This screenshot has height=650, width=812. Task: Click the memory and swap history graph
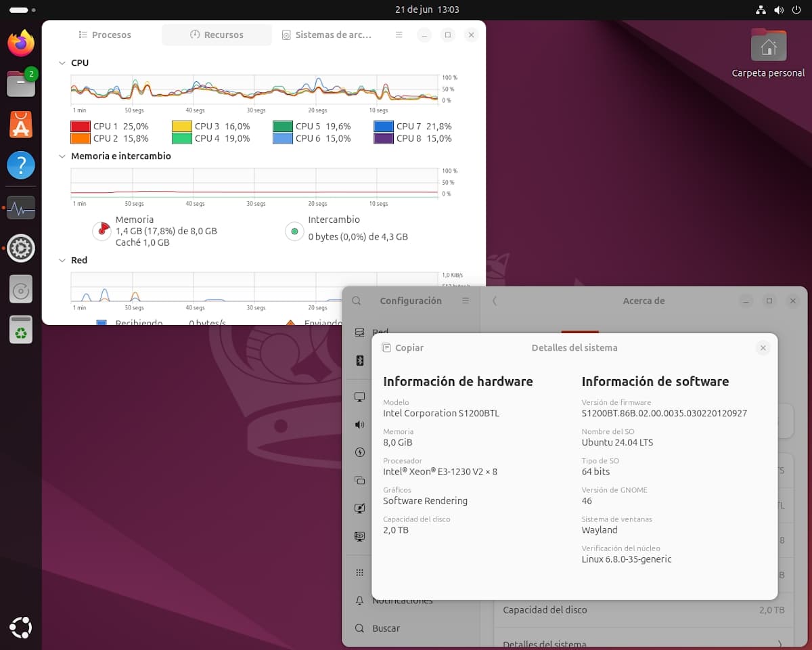tap(254, 183)
